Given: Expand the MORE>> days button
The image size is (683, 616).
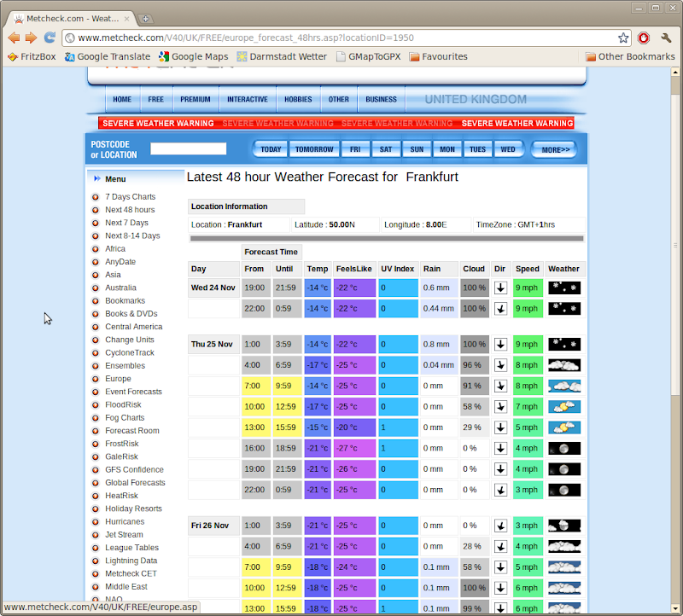Looking at the screenshot, I should [x=555, y=149].
